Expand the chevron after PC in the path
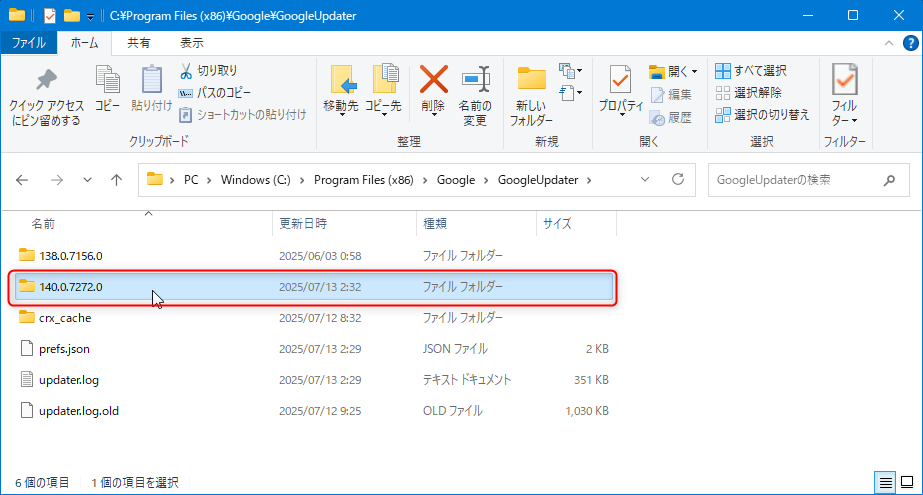923x495 pixels. coord(208,180)
